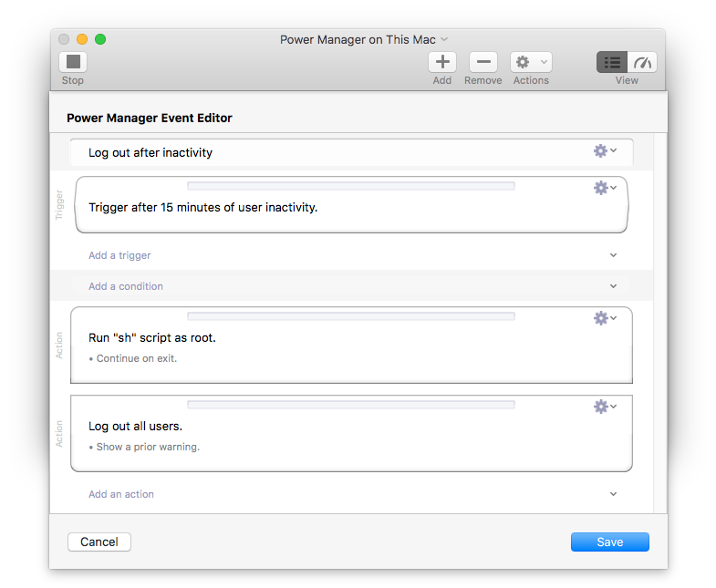This screenshot has height=588, width=716.
Task: Expand the Add a condition chevron
Action: point(613,286)
